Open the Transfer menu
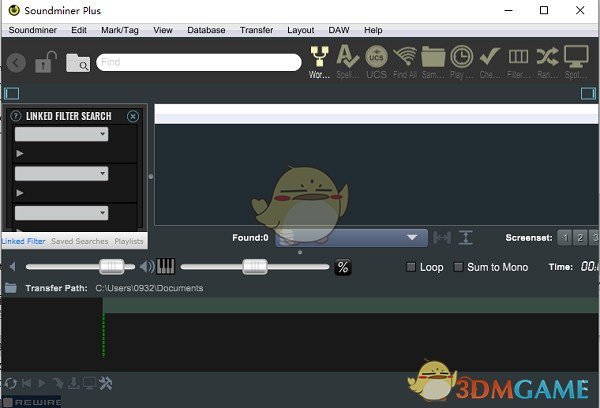Screen dimensions: 600x408 [256, 30]
